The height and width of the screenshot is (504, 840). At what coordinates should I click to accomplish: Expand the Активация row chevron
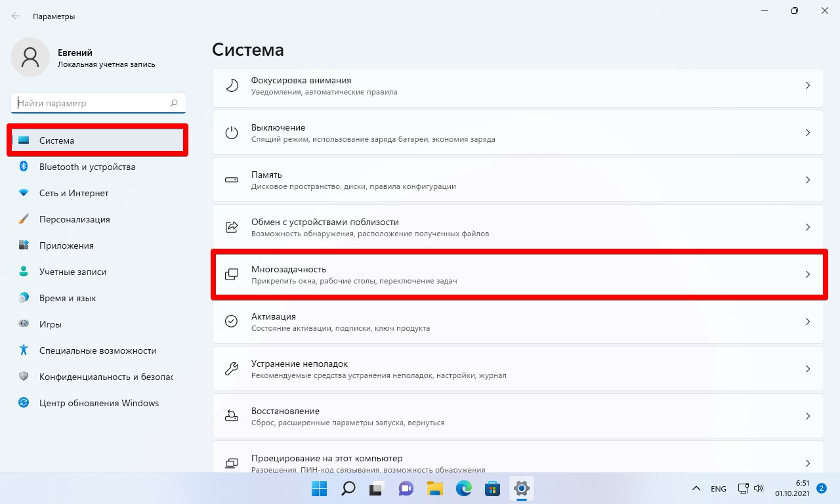[808, 322]
